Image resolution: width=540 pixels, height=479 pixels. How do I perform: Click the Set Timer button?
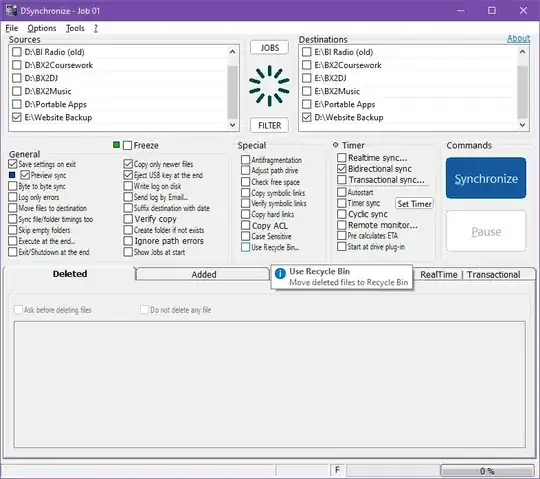pyautogui.click(x=414, y=204)
